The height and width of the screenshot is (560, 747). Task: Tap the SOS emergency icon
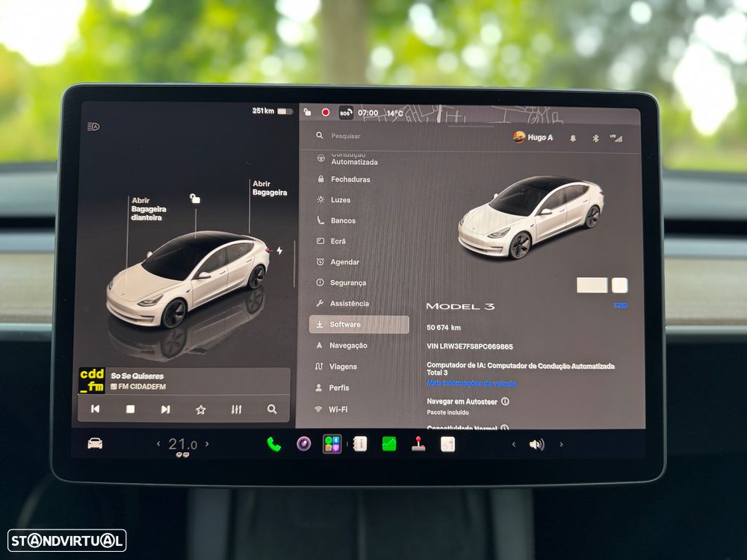[x=345, y=113]
